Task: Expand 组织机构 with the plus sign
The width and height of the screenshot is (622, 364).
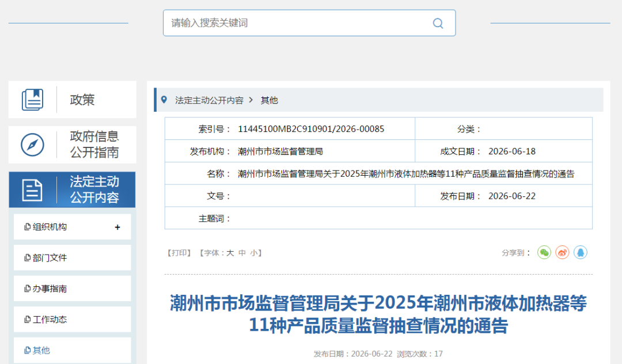Action: click(117, 227)
